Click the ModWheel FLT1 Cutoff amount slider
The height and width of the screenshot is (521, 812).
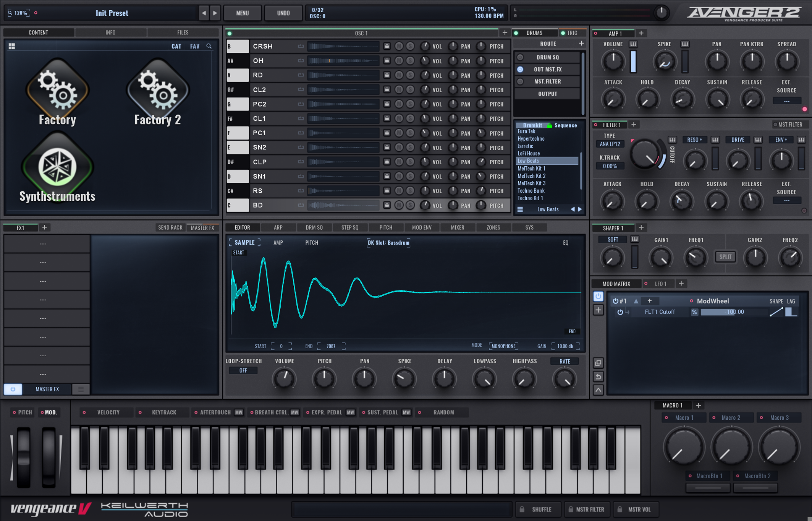tap(733, 312)
